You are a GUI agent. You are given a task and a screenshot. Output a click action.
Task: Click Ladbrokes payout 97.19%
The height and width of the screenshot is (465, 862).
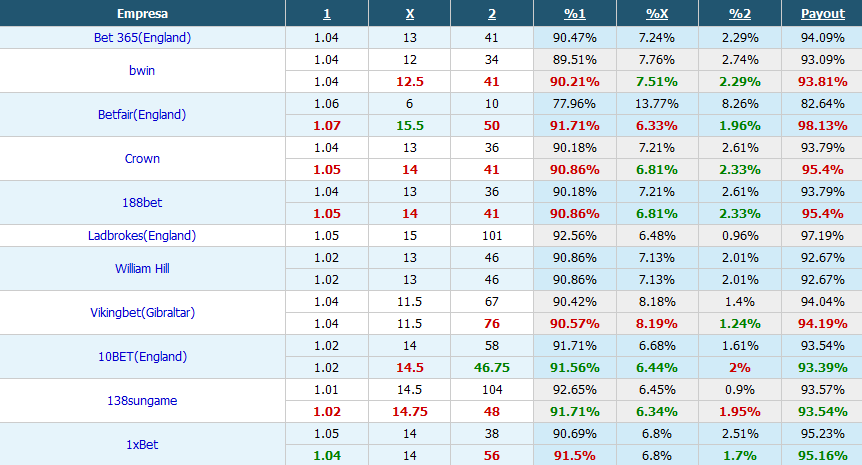click(822, 236)
